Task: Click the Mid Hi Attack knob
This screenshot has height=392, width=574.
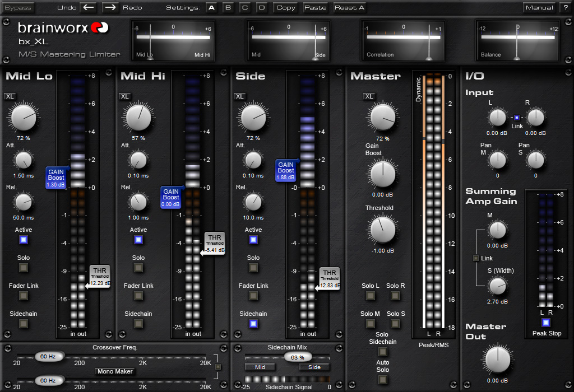Action: [138, 160]
